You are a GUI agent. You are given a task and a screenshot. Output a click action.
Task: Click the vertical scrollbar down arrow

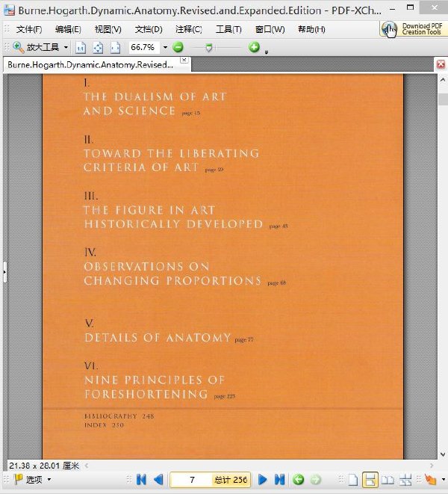[x=443, y=454]
